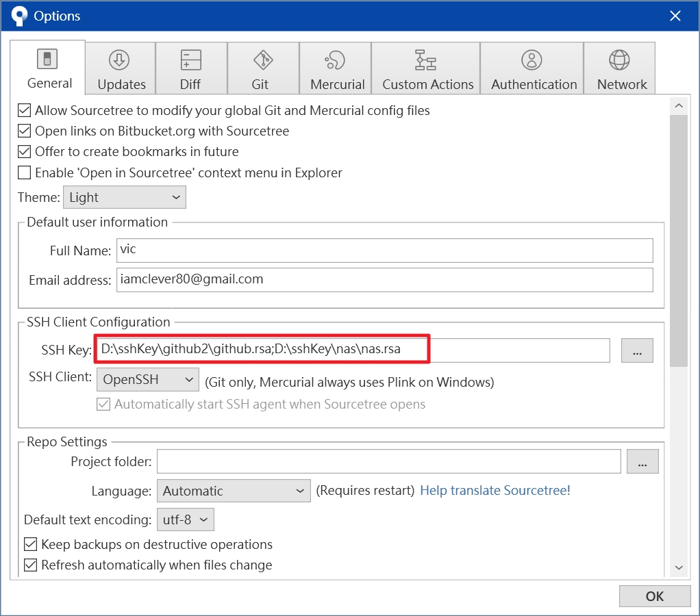The height and width of the screenshot is (616, 700).
Task: Click the Mercurial logo icon
Action: (335, 60)
